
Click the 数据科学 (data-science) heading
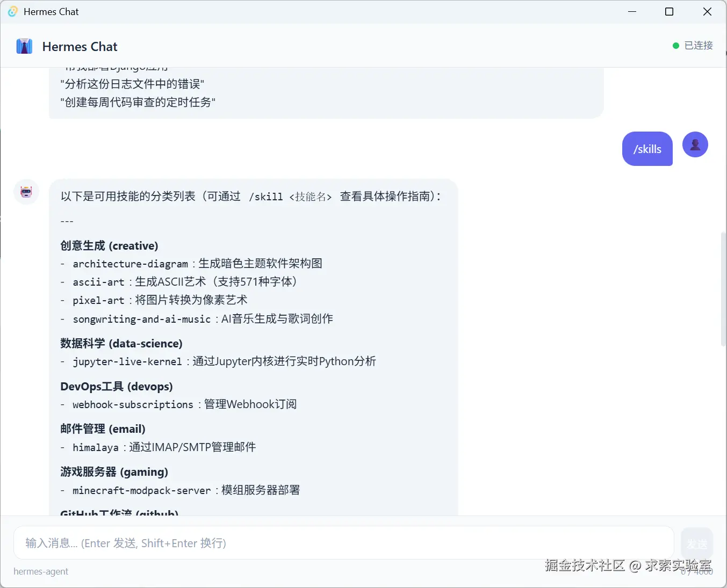(121, 343)
